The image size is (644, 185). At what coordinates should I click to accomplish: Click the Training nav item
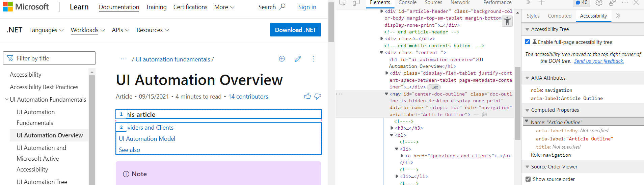[x=156, y=7]
